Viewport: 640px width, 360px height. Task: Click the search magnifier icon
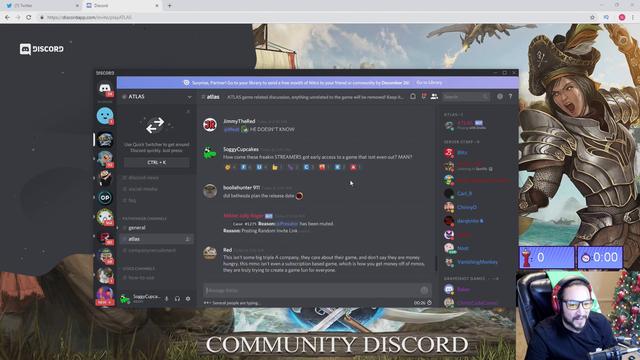pos(485,97)
